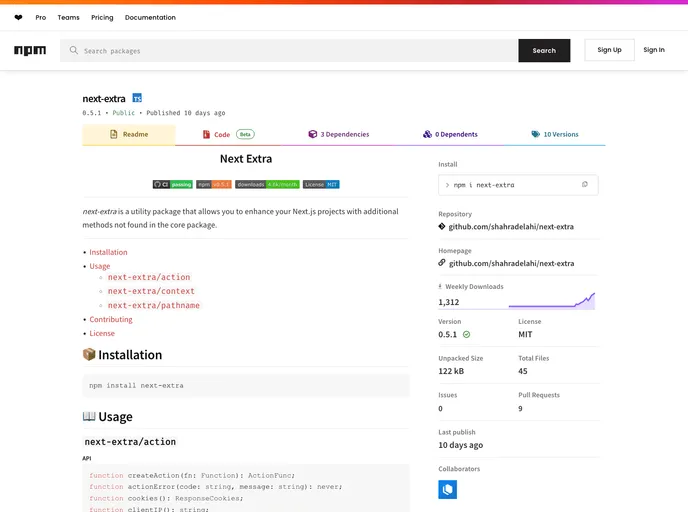Image resolution: width=688 pixels, height=512 pixels.
Task: Open the 3 Dependencies tab
Action: (338, 134)
